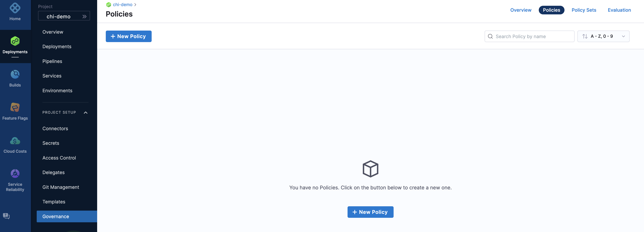Image resolution: width=644 pixels, height=232 pixels.
Task: Switch to the Evaluation tab
Action: [x=619, y=10]
